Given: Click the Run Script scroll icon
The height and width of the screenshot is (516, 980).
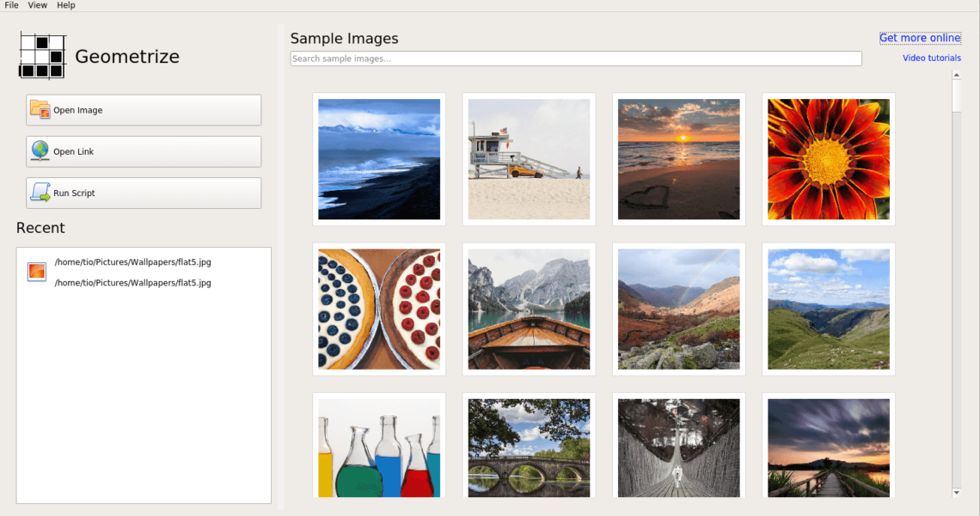Looking at the screenshot, I should [x=40, y=192].
